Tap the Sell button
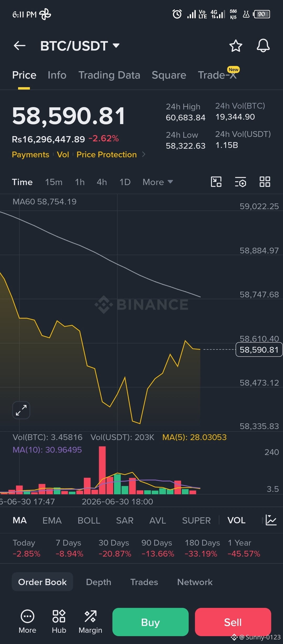The width and height of the screenshot is (283, 644). (x=233, y=622)
